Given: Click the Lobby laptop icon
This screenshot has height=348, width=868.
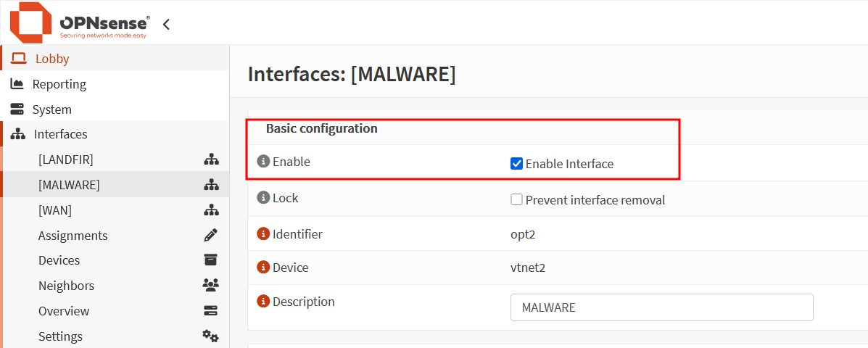Looking at the screenshot, I should tap(19, 59).
